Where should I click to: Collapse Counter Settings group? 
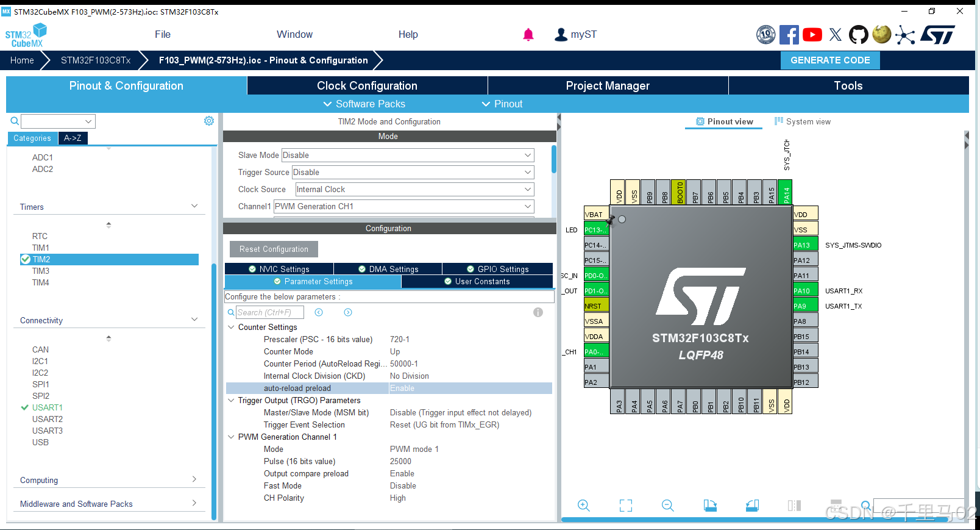coord(232,327)
